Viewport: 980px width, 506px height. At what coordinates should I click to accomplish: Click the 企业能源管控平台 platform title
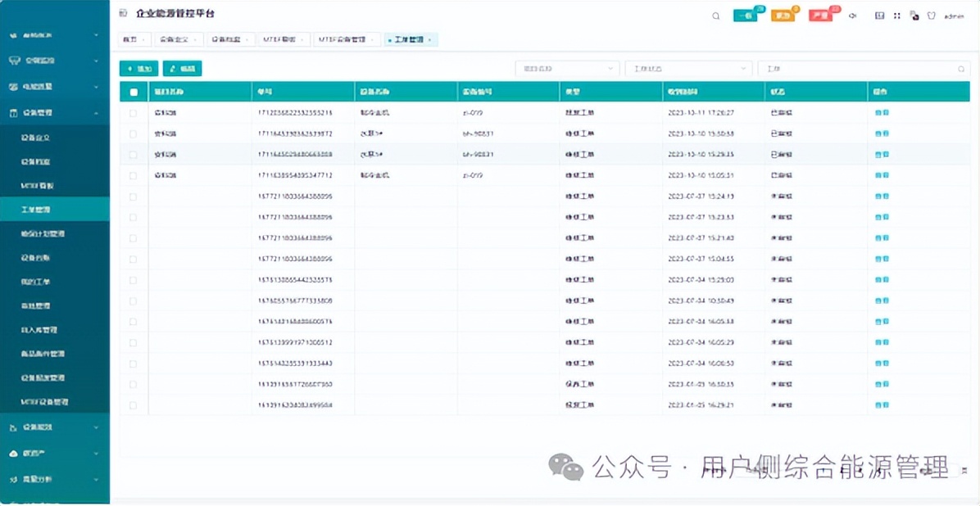(x=175, y=14)
